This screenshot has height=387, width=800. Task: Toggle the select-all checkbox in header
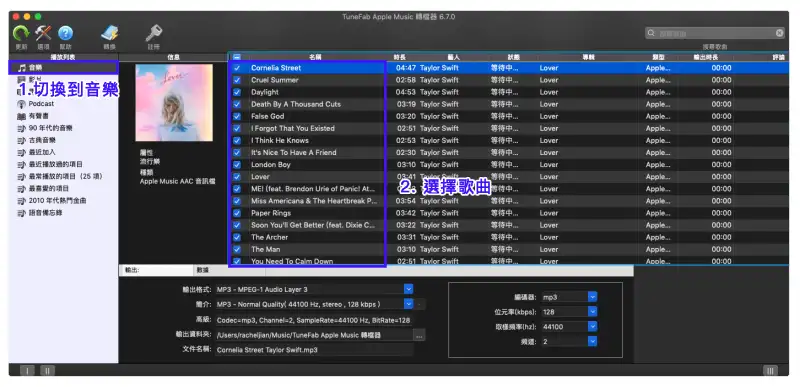(237, 57)
